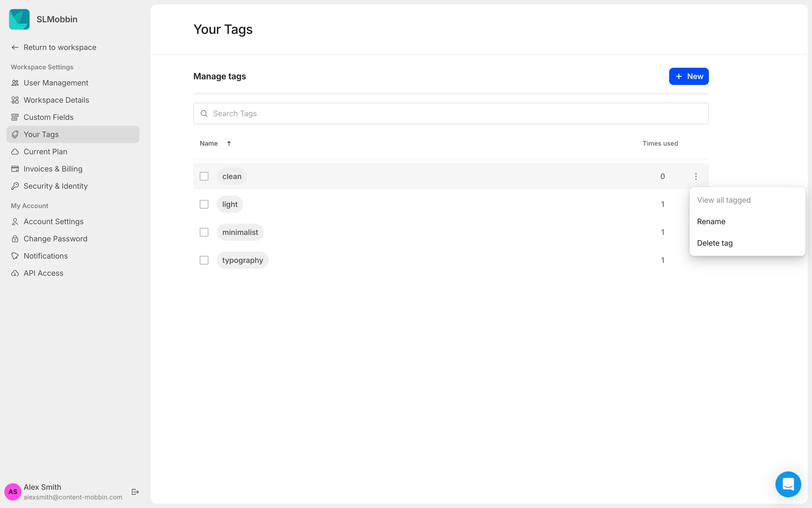This screenshot has height=508, width=812.
Task: Select Delete tag in the context menu
Action: [714, 243]
